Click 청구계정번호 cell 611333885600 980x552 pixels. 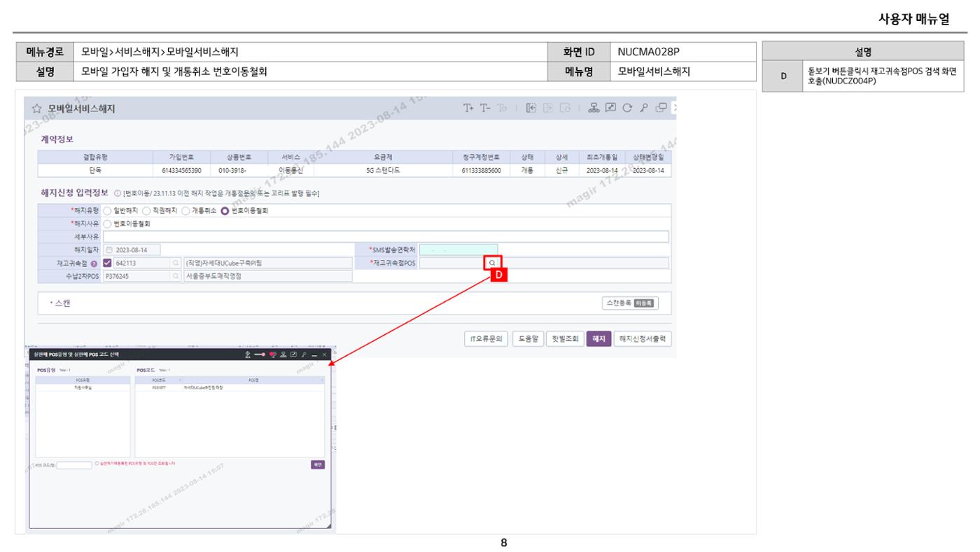[481, 170]
